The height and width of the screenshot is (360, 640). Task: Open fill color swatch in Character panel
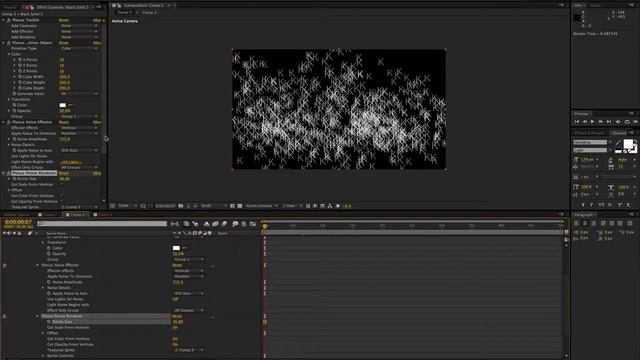click(x=628, y=144)
